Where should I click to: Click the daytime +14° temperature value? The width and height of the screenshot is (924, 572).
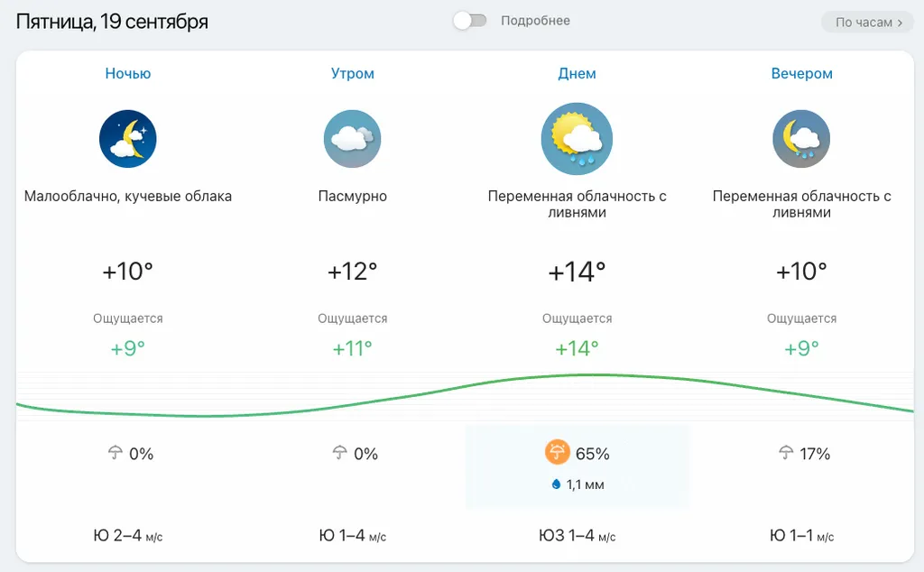577,272
